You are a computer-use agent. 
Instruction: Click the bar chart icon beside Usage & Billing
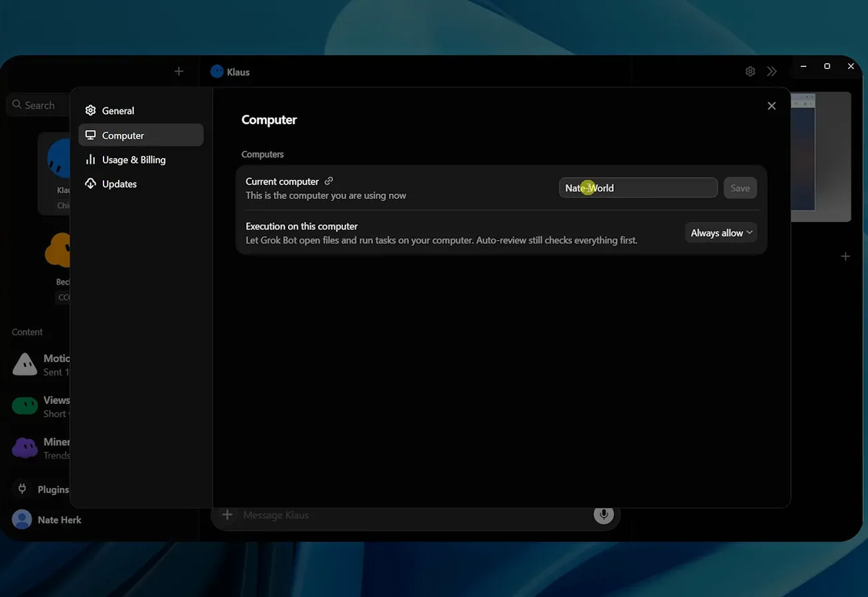point(91,160)
